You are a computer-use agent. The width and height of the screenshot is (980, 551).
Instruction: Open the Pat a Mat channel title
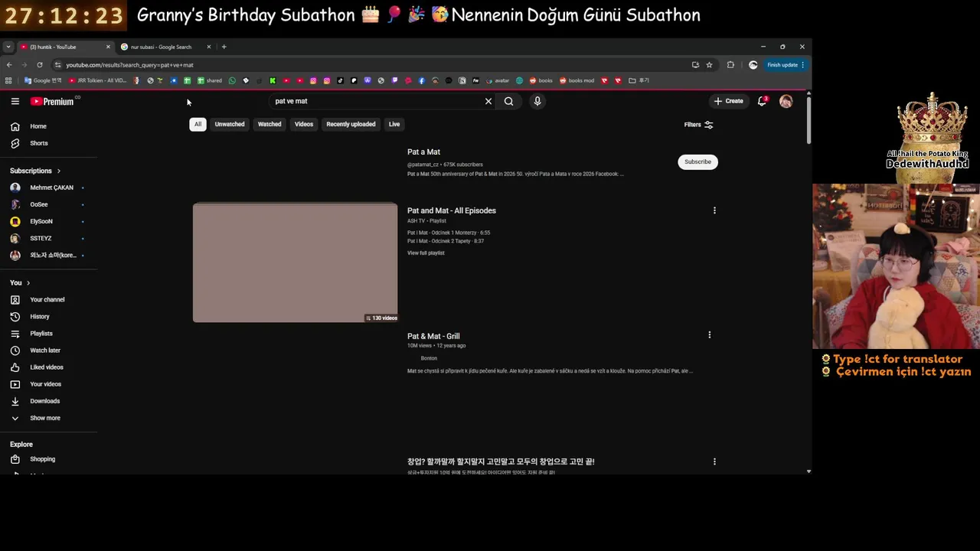(423, 152)
